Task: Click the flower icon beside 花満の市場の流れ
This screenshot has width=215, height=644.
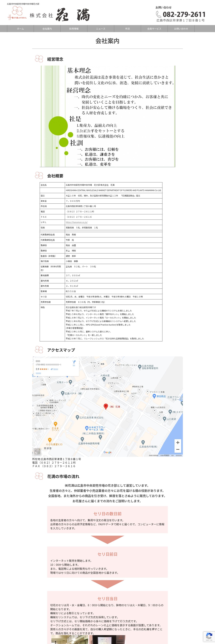Action: pyautogui.click(x=39, y=476)
